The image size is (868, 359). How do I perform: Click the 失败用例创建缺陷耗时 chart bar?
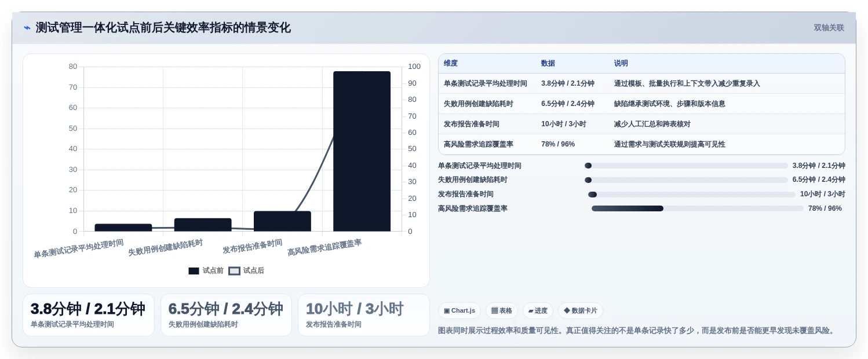(203, 225)
